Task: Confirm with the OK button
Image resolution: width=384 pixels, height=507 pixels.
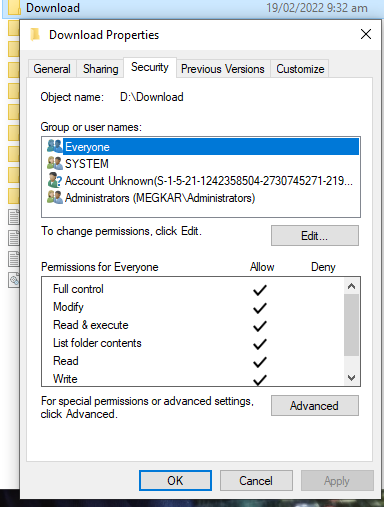Action: pyautogui.click(x=175, y=481)
